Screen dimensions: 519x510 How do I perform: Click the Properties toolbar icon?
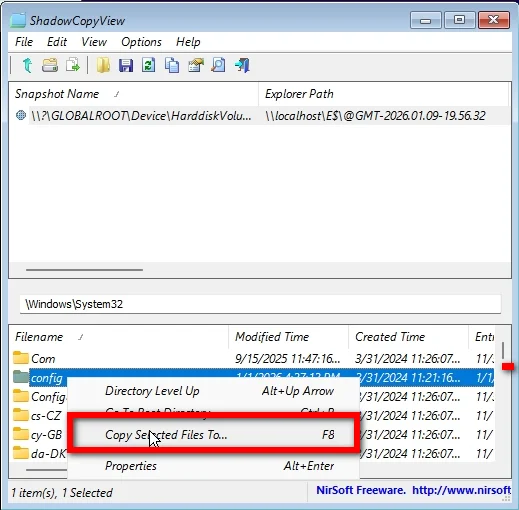tap(196, 65)
